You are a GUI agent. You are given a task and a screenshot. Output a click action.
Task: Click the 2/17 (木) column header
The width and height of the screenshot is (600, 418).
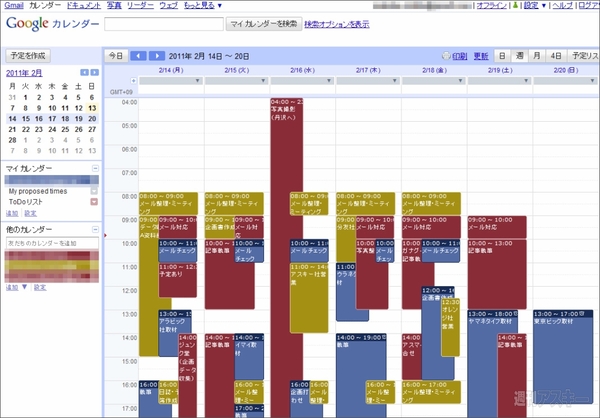[368, 70]
